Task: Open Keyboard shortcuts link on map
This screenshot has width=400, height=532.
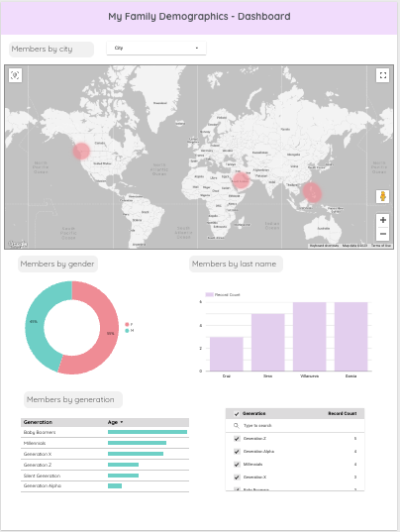Action: click(324, 246)
